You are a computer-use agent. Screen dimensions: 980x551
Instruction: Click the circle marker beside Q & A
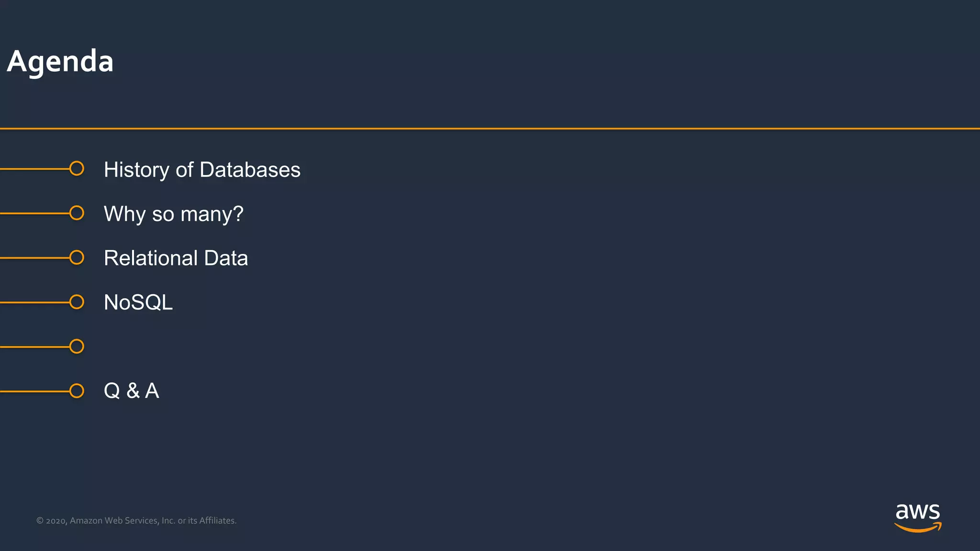pyautogui.click(x=77, y=391)
